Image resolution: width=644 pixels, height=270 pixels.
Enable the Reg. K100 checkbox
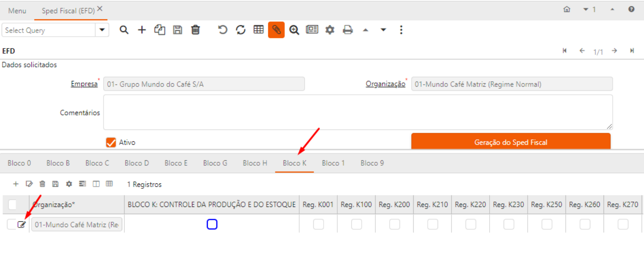(x=357, y=224)
